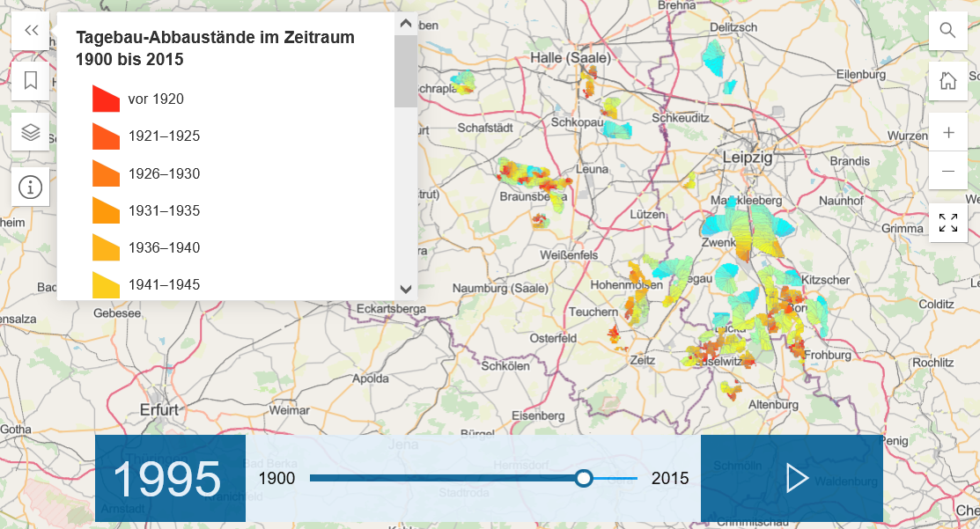Click the Schkeuditz map label

tap(681, 117)
